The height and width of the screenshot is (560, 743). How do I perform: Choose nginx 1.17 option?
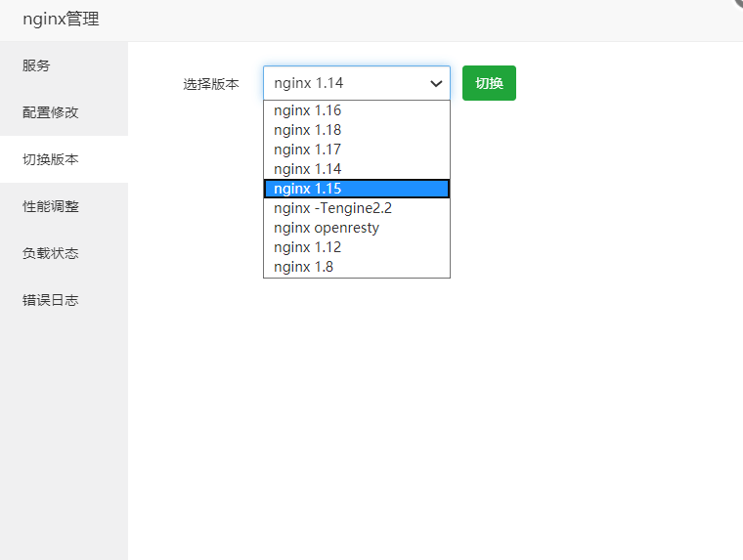pyautogui.click(x=356, y=150)
